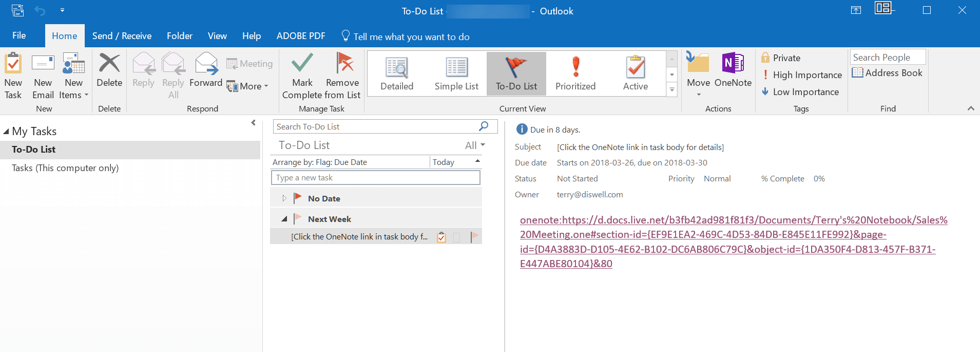Open the All filter dropdown
The image size is (980, 352).
point(475,145)
